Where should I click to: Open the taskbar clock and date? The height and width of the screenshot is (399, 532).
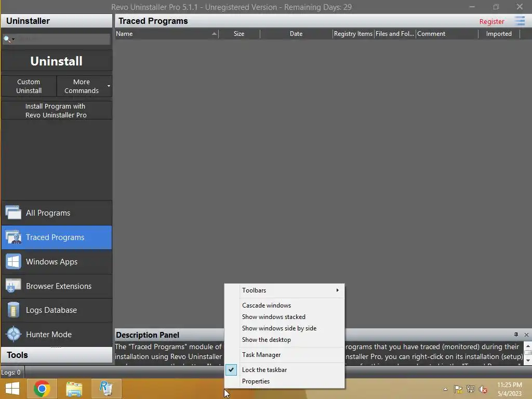(509, 389)
